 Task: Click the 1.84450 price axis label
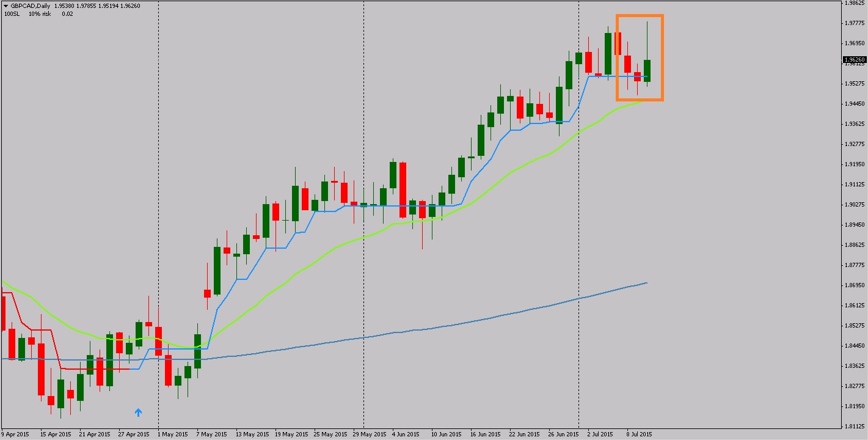[x=854, y=346]
